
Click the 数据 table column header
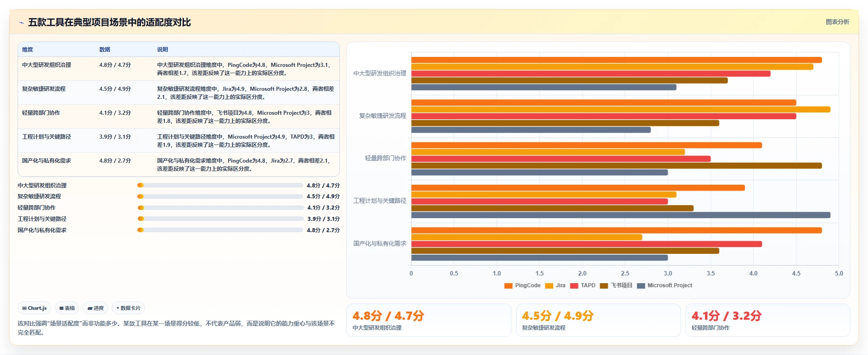point(105,50)
